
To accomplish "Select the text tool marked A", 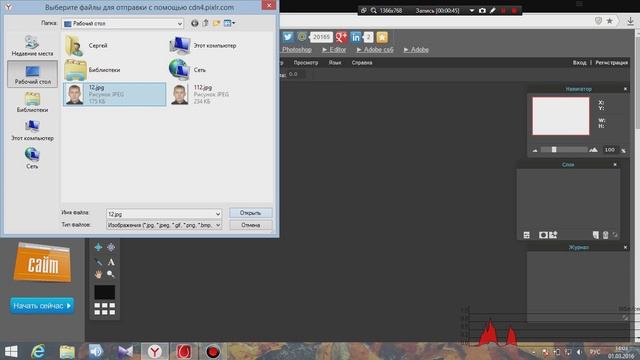I will pyautogui.click(x=111, y=262).
